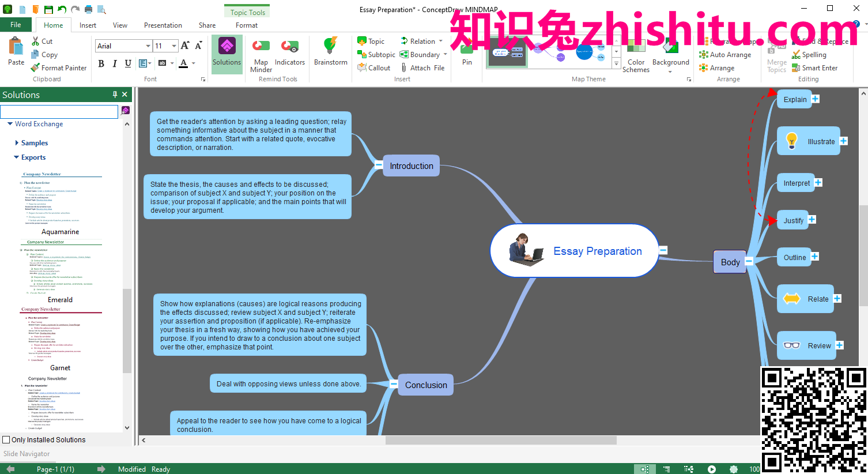Switch to the Format tab
The image size is (868, 474).
[x=247, y=25]
